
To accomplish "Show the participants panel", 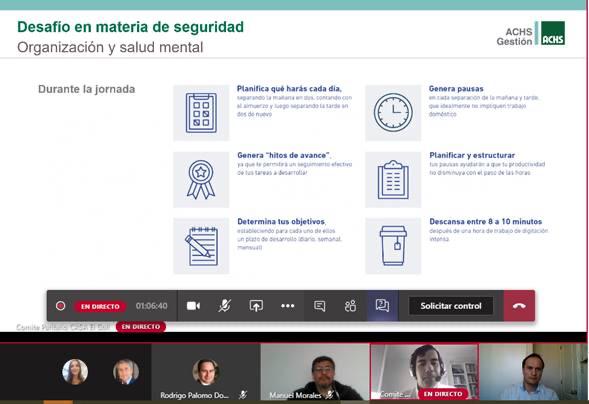I will pos(350,306).
